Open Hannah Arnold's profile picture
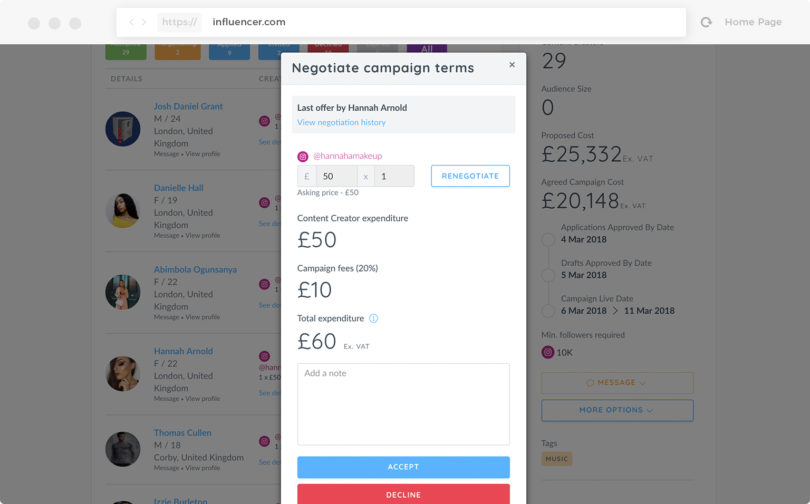The height and width of the screenshot is (504, 810). [123, 373]
